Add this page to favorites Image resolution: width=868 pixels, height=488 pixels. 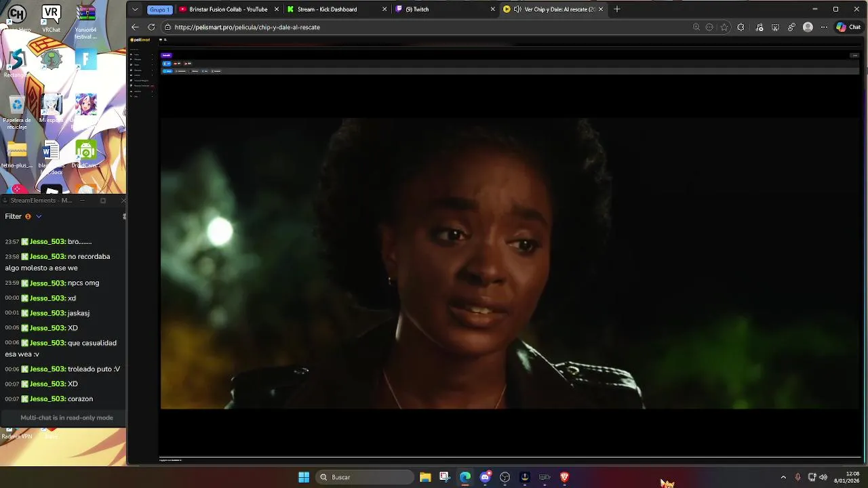pyautogui.click(x=724, y=27)
